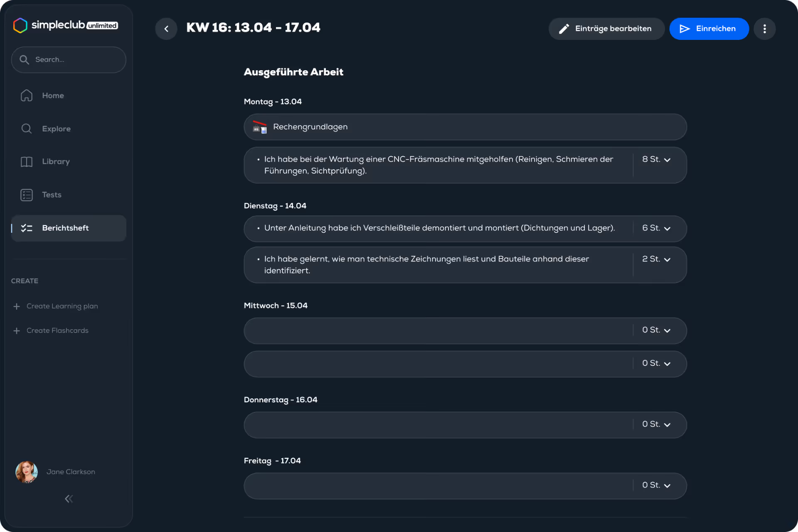Click the Rechengrundlagen subject icon
The height and width of the screenshot is (532, 798).
(x=259, y=127)
